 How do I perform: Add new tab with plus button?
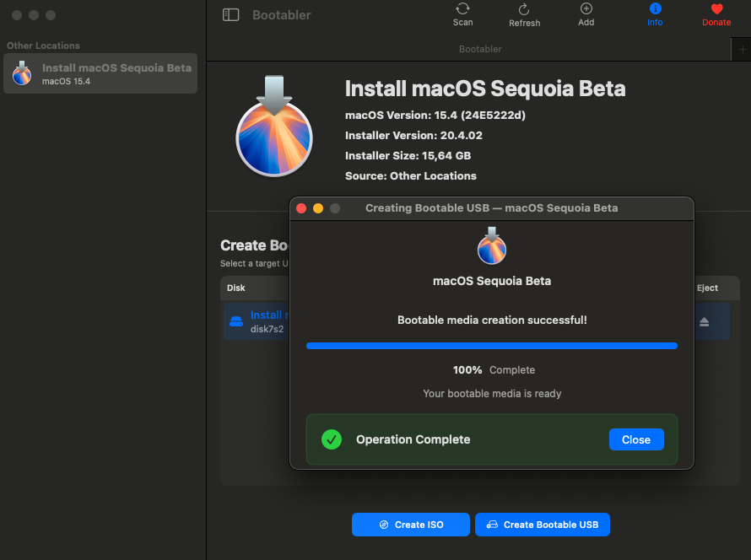click(x=742, y=49)
